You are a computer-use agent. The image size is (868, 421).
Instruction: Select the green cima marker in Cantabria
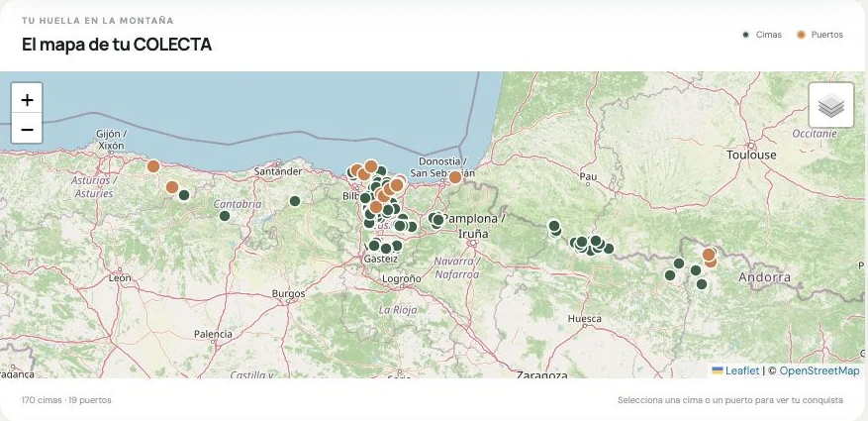click(225, 216)
